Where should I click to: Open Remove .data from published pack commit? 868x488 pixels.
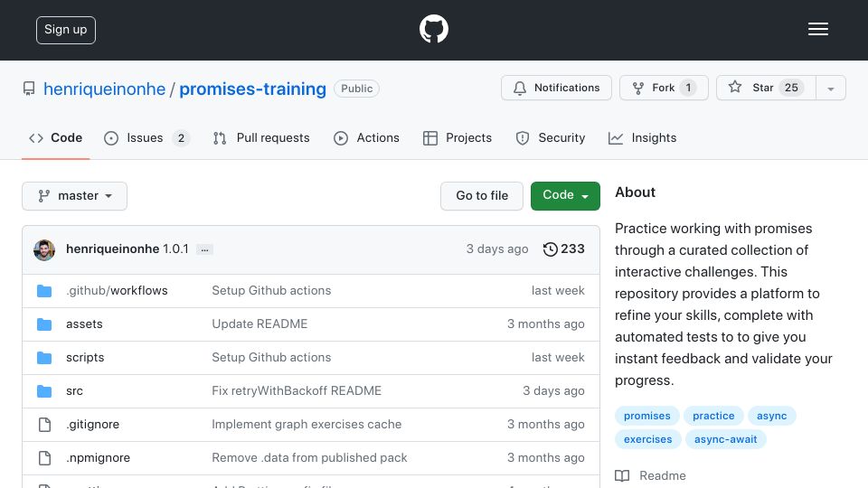pos(309,458)
